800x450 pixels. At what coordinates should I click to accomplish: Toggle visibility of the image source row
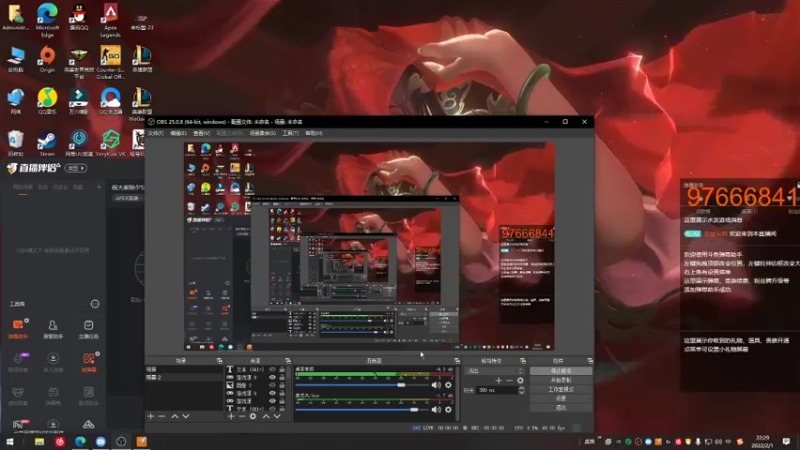(x=272, y=385)
